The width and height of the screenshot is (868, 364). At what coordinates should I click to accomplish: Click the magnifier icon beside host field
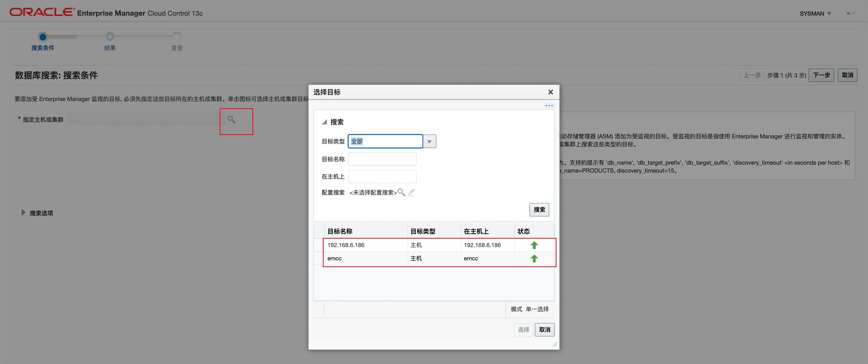(231, 119)
